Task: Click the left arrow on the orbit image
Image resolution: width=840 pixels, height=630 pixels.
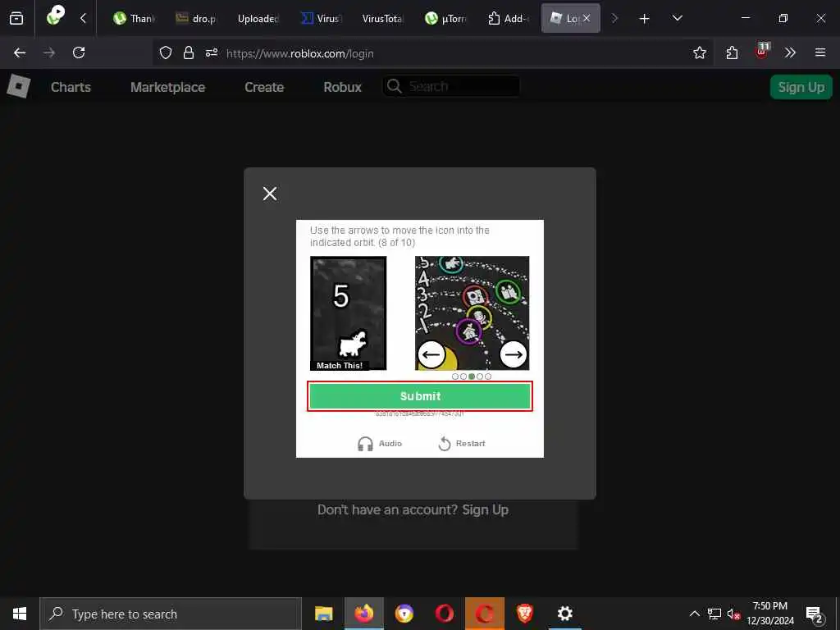Action: tap(431, 354)
